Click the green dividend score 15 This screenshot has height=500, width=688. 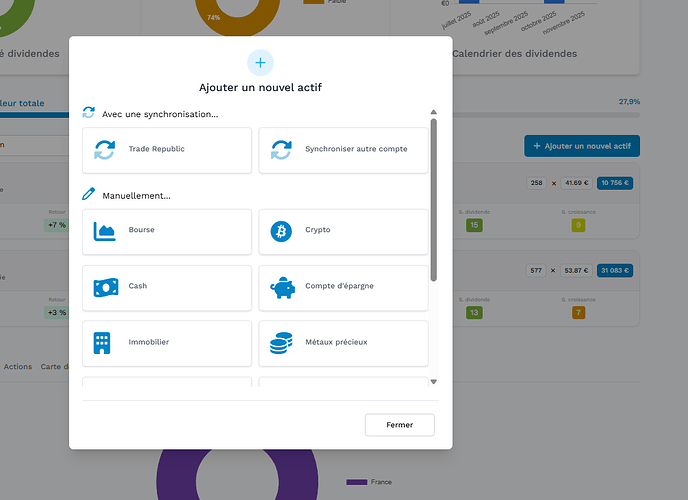(x=474, y=225)
